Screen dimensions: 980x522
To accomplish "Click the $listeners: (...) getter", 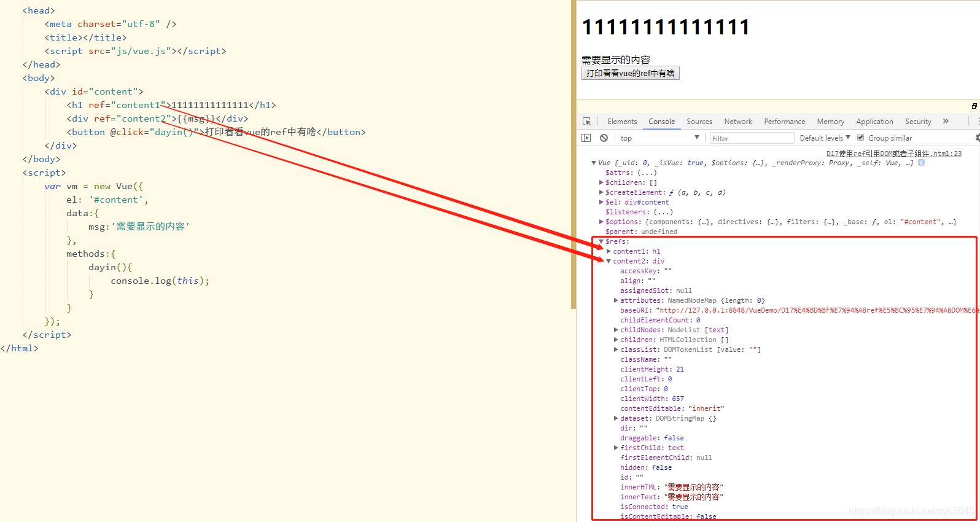I will click(639, 212).
